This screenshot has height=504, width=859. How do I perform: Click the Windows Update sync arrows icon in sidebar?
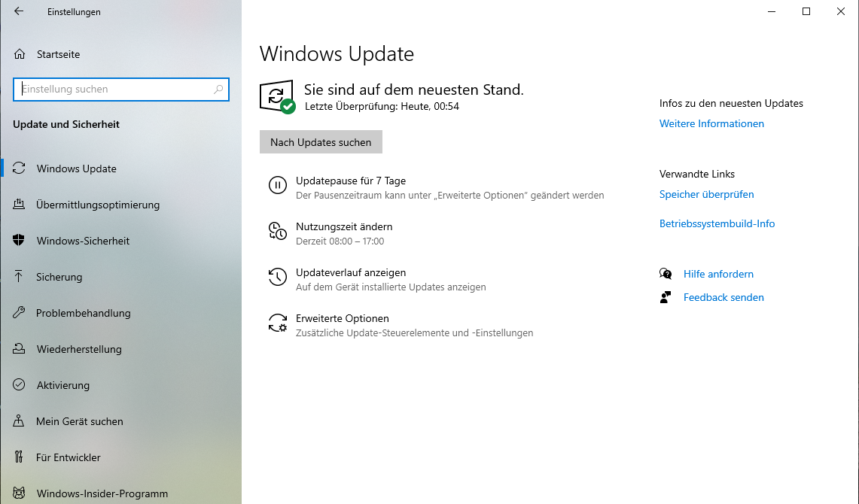19,168
